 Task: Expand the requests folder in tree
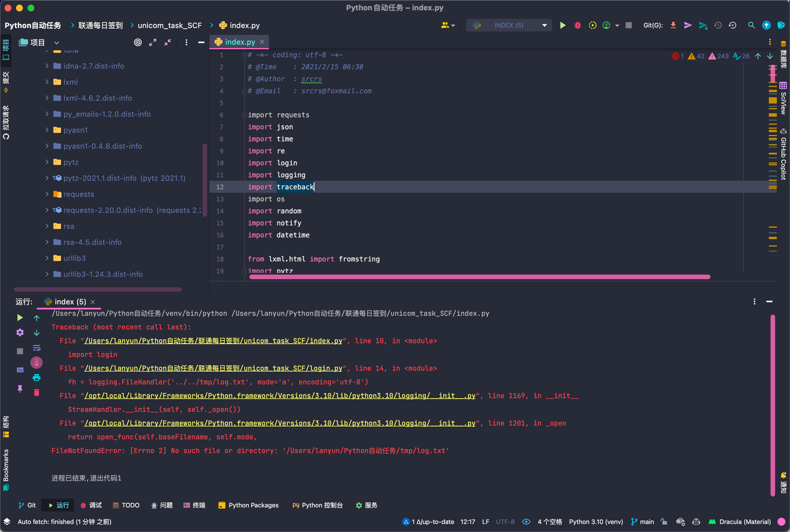point(47,194)
